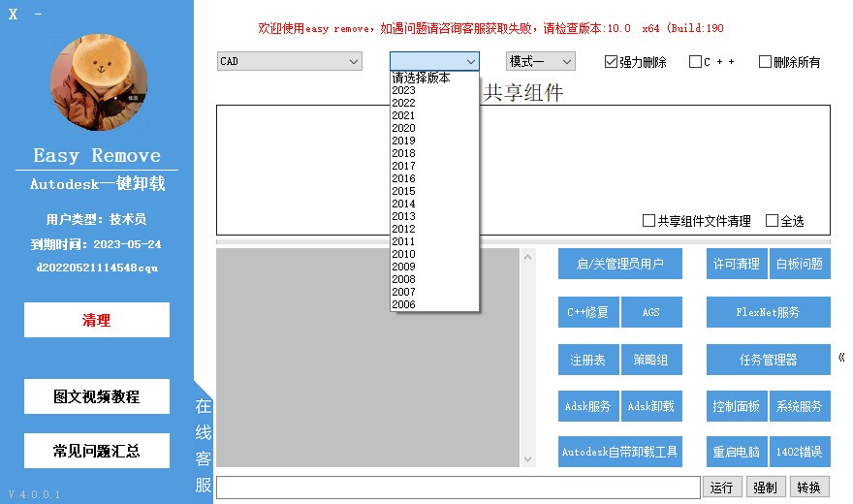Open 策略组 policy button
This screenshot has height=504, width=853.
[651, 360]
